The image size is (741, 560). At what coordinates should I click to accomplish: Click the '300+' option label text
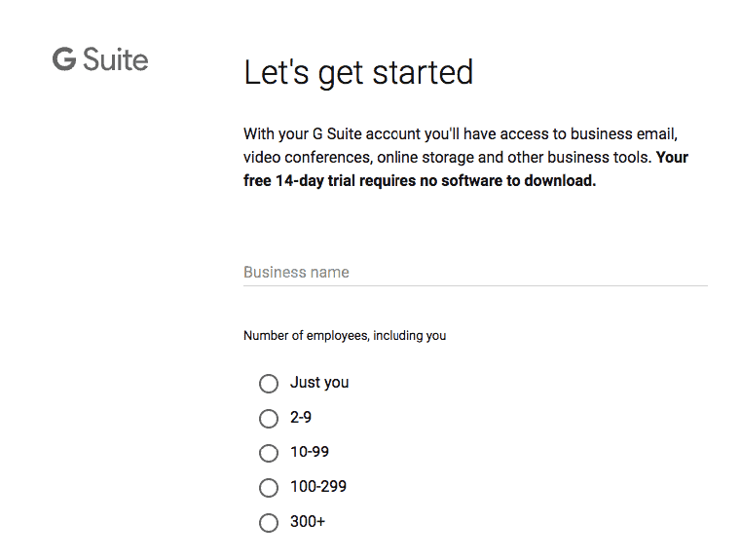pos(308,521)
